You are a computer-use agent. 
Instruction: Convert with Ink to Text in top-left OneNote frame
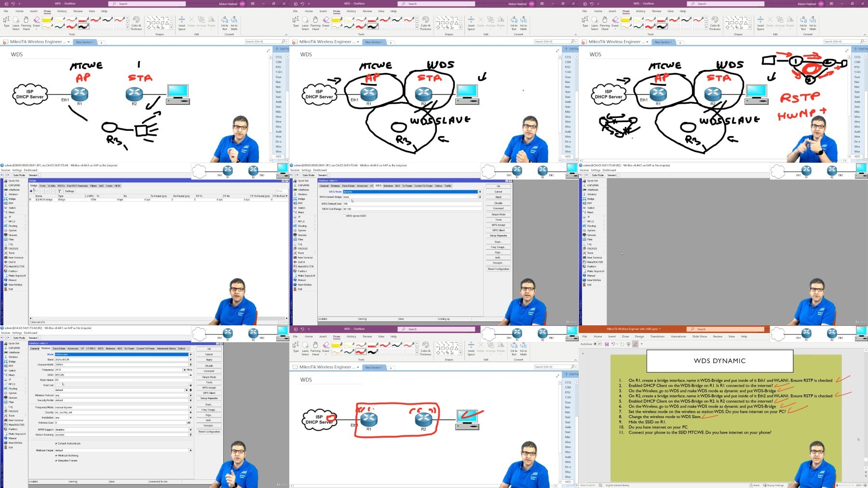225,23
